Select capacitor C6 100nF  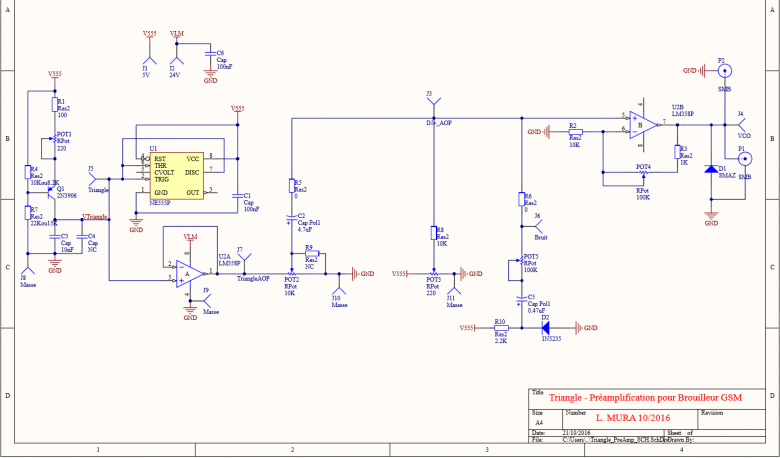[211, 53]
